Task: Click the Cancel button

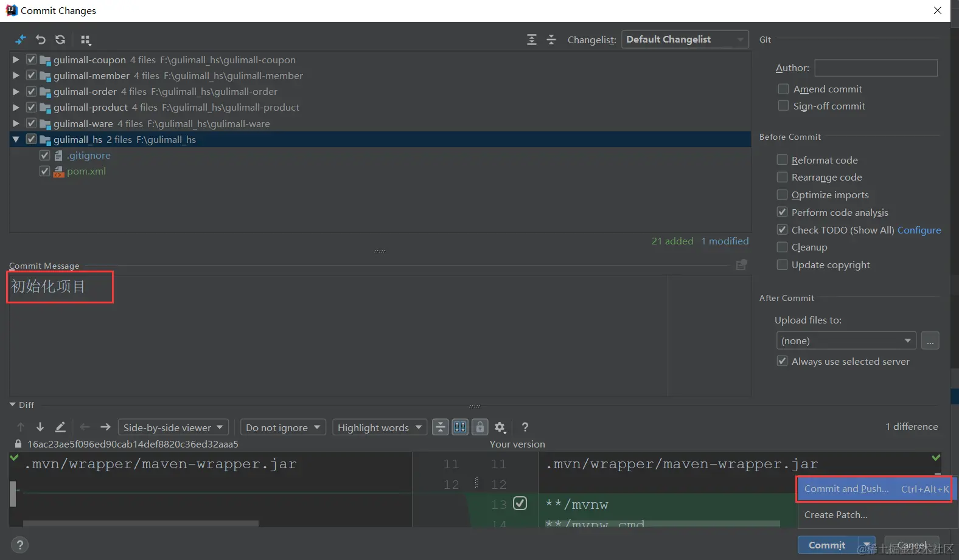Action: tap(912, 545)
